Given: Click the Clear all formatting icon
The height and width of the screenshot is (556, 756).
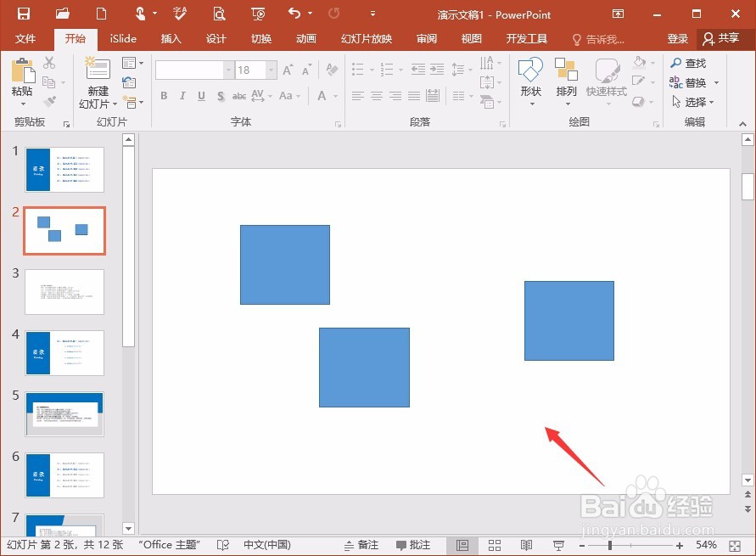Looking at the screenshot, I should click(332, 70).
